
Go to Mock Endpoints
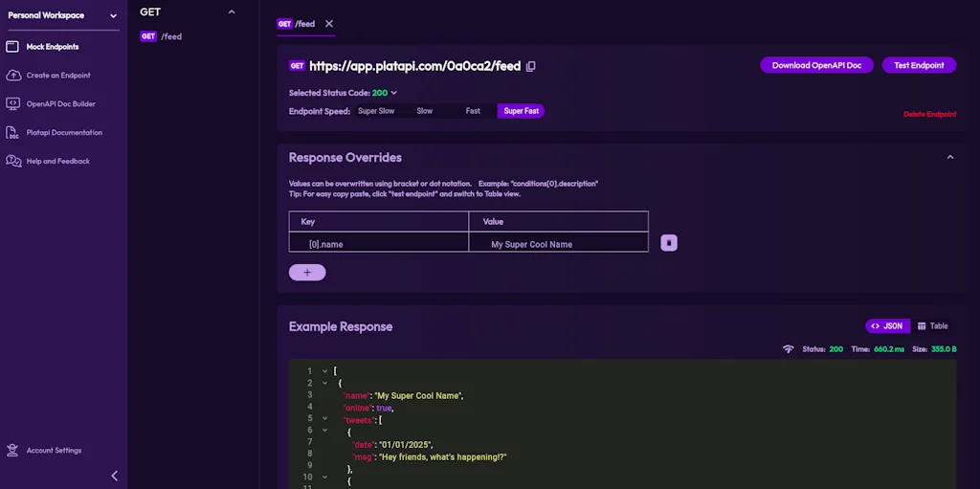pyautogui.click(x=53, y=47)
